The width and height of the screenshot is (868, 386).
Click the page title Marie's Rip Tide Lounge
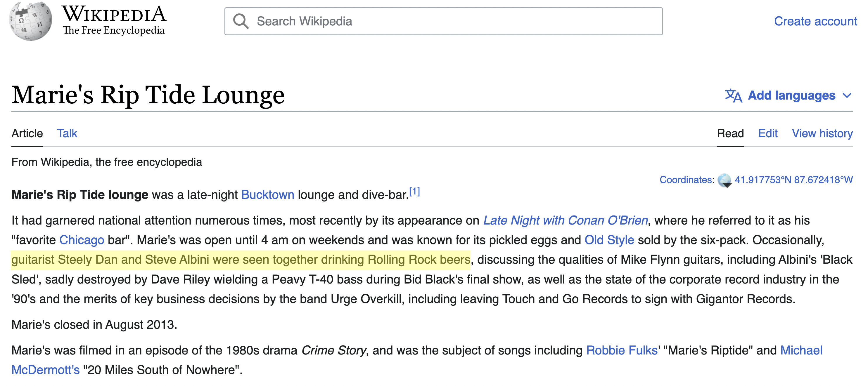(148, 95)
